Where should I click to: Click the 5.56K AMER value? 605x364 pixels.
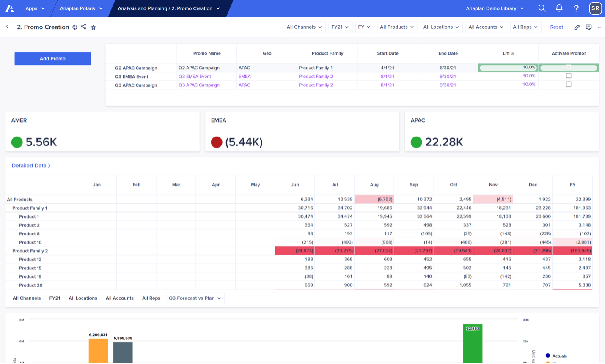pos(41,142)
